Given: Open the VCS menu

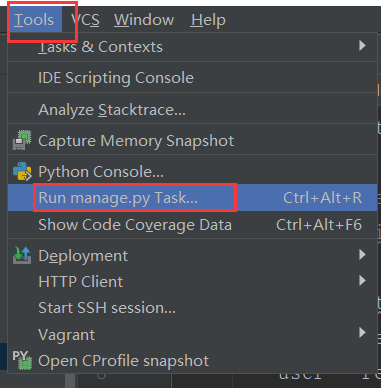Looking at the screenshot, I should (x=85, y=20).
